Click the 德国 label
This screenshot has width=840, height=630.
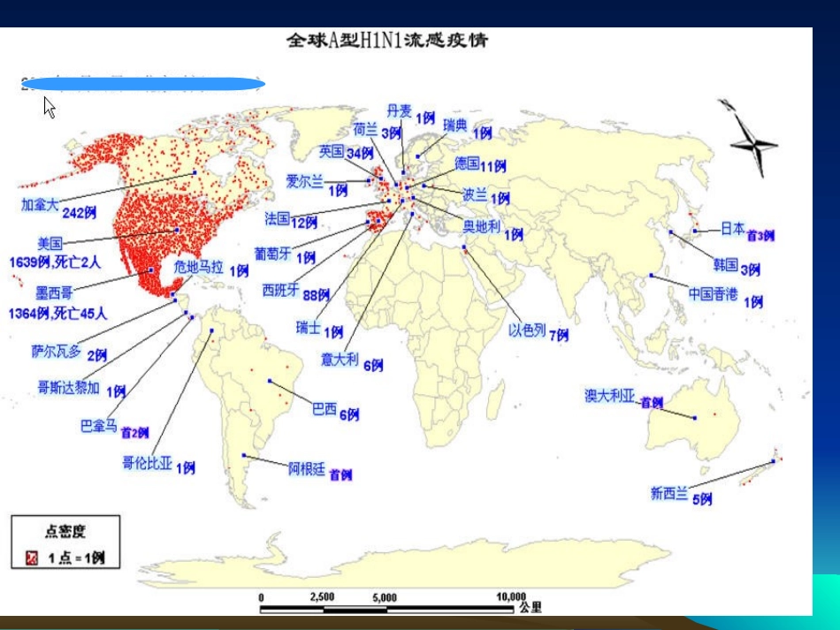(x=467, y=163)
